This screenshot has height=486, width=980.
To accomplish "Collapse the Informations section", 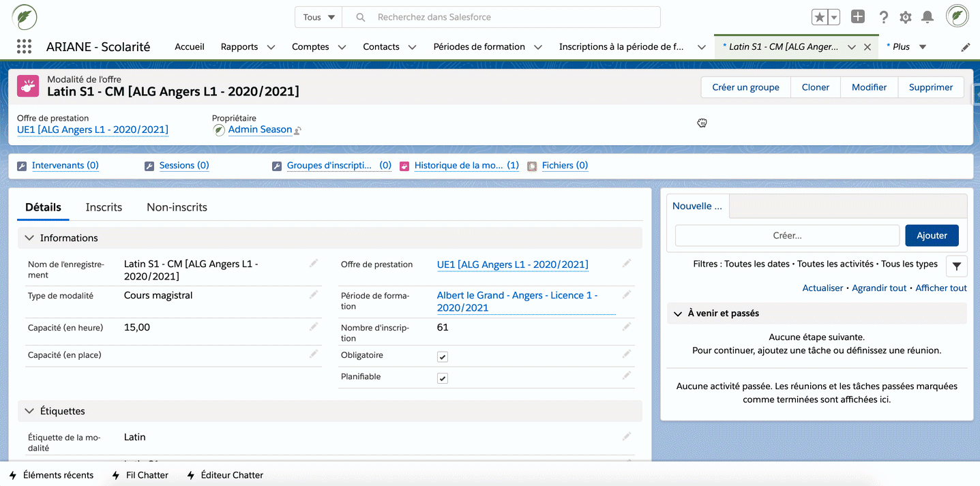I will coord(29,238).
